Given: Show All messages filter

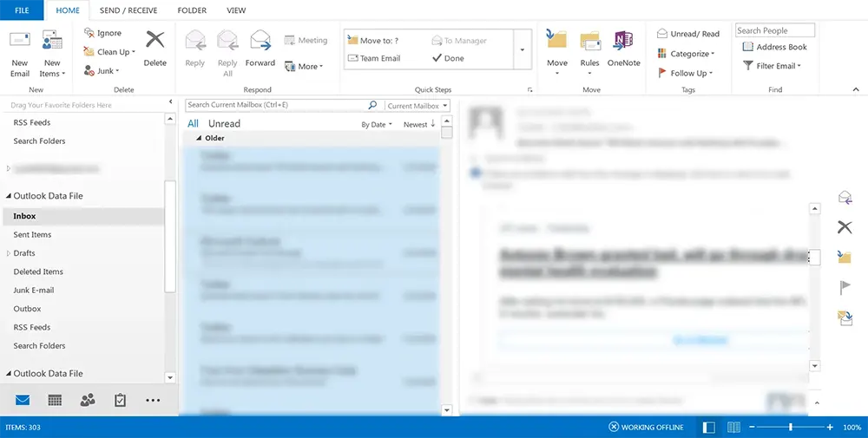Looking at the screenshot, I should (193, 123).
